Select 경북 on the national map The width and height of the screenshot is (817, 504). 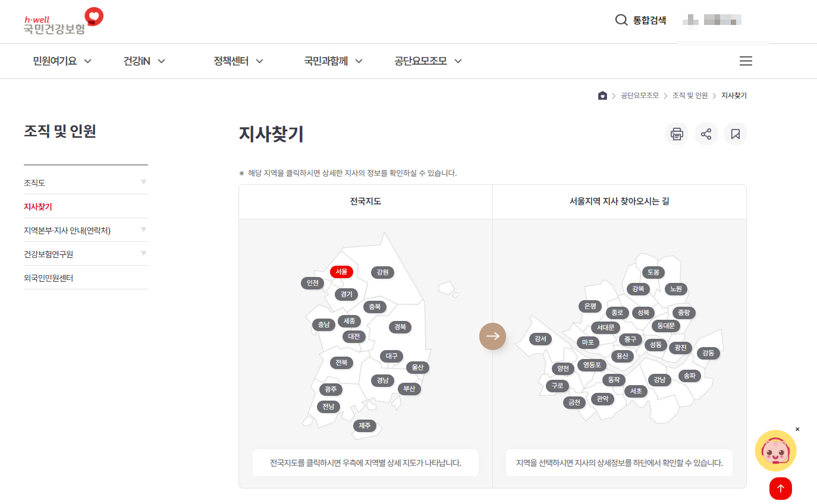point(400,327)
